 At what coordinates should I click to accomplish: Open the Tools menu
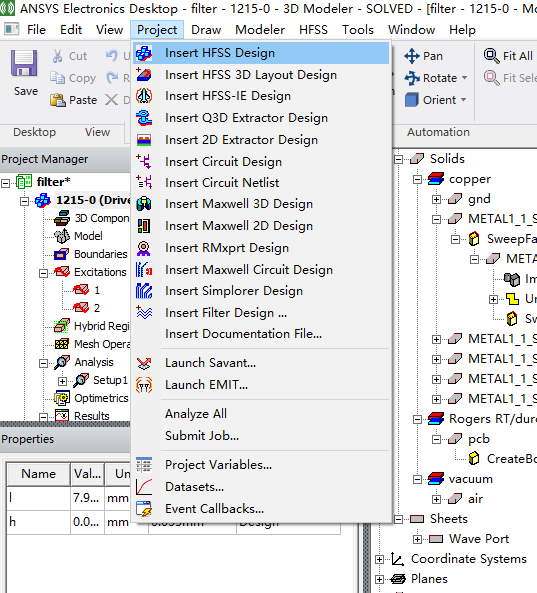pos(358,29)
